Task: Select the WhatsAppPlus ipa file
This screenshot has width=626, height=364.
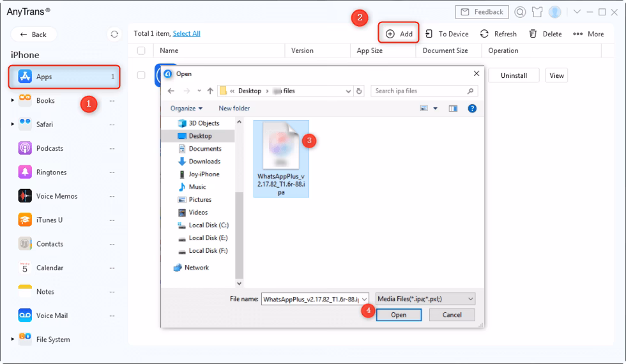Action: coord(281,159)
